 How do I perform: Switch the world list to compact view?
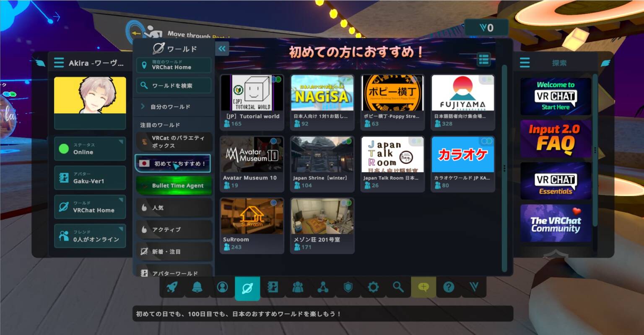(x=484, y=59)
